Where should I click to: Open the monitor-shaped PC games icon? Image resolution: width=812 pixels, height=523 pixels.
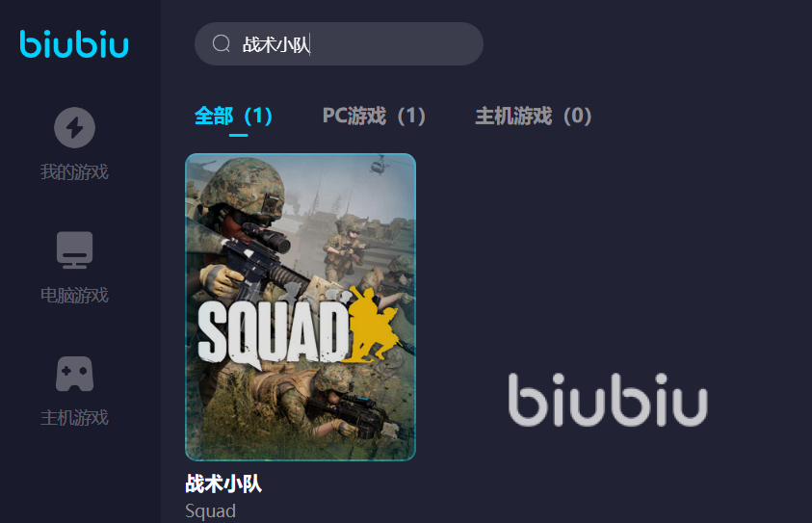[74, 250]
